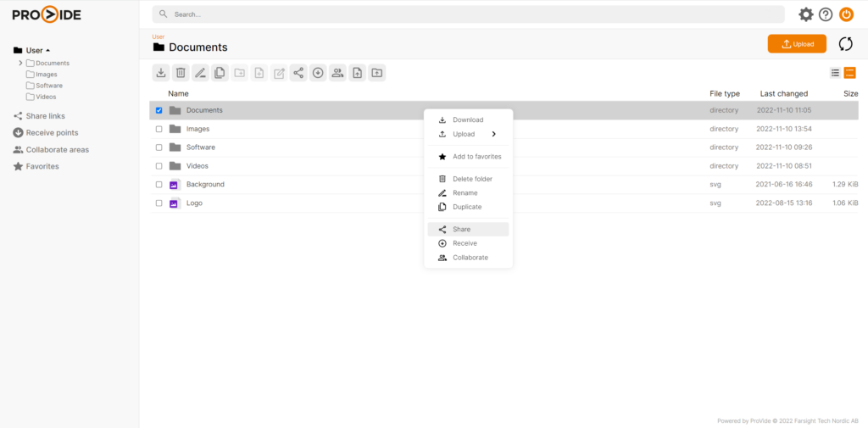868x428 pixels.
Task: Check the Logo row checkbox
Action: click(x=159, y=203)
